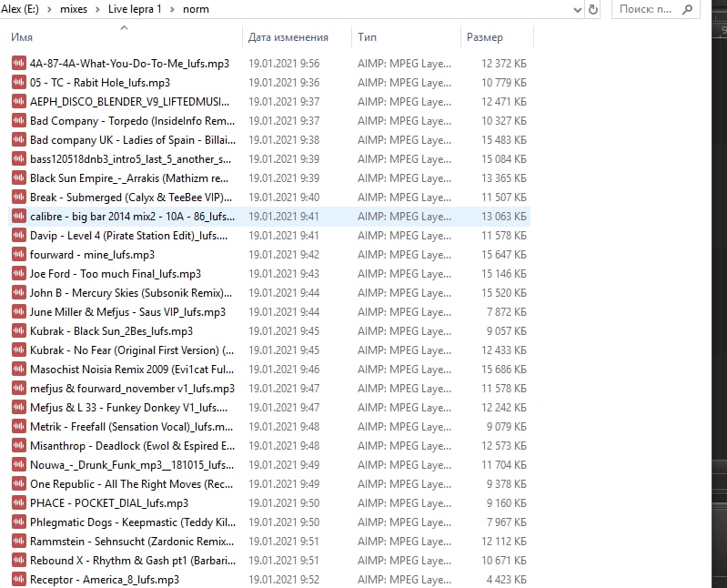Sort by Имя column header
This screenshot has height=588, width=727.
(22, 37)
